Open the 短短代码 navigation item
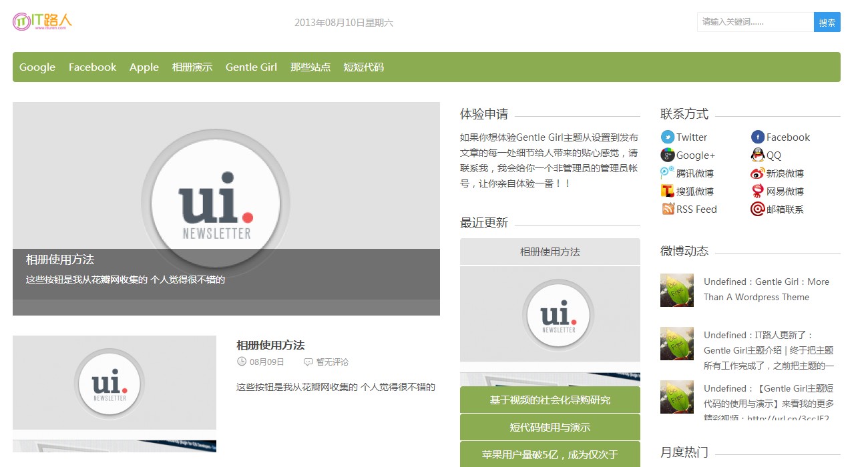 [363, 67]
